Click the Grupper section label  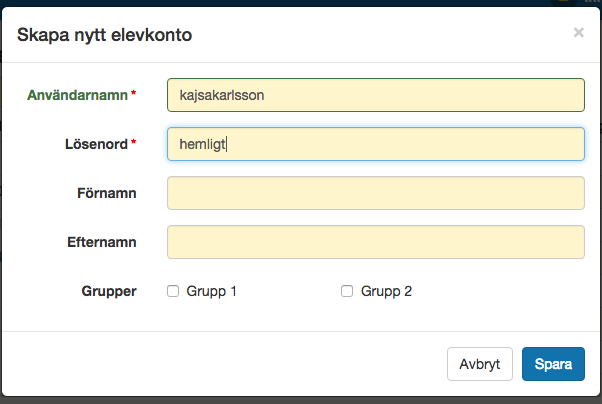click(108, 292)
